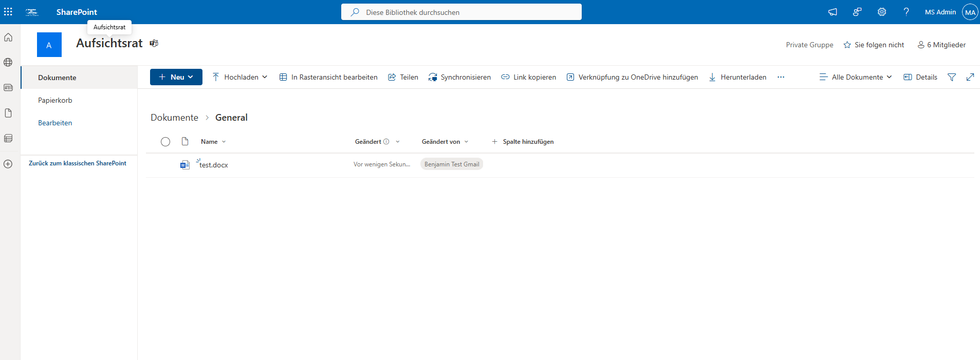This screenshot has height=360, width=980.
Task: Open the app launcher waffle icon
Action: tap(8, 12)
